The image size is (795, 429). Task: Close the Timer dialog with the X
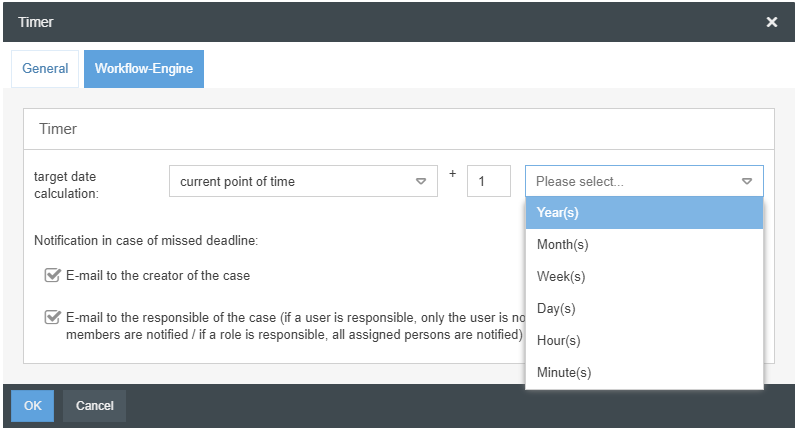pos(771,22)
